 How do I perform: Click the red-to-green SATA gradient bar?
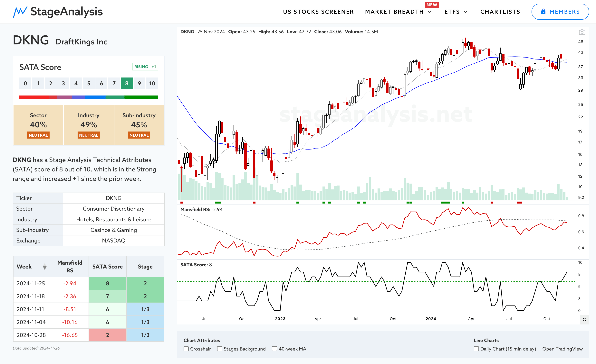(89, 97)
